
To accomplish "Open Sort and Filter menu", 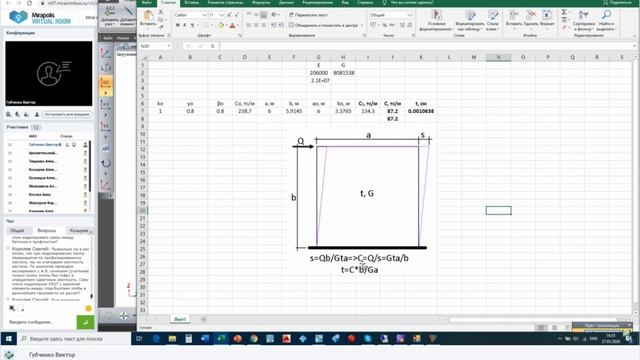I will pos(584,21).
